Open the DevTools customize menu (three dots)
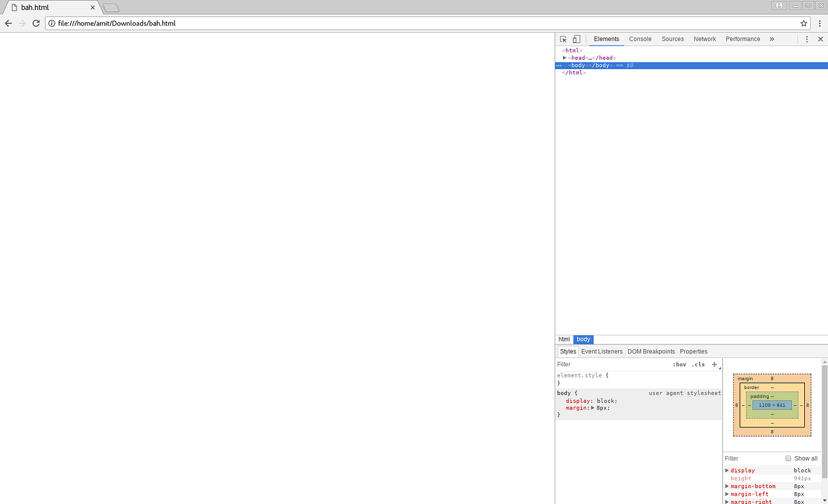Screen dimensions: 828x504 tap(807, 39)
